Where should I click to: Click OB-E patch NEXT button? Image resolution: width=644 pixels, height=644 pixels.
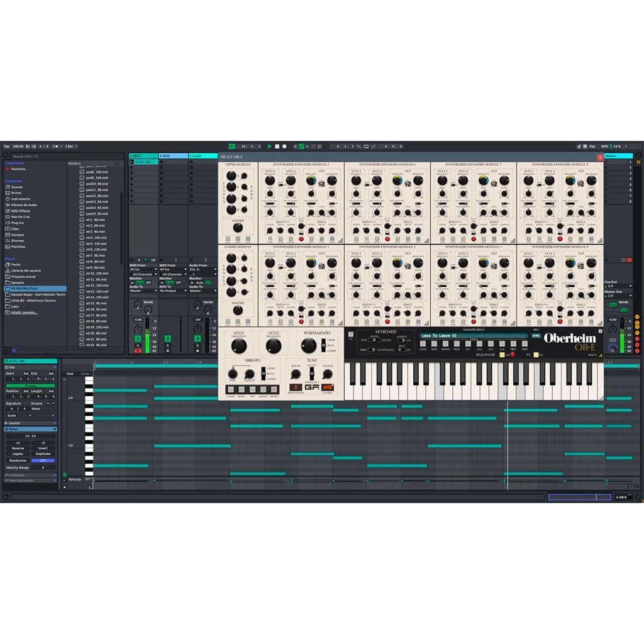[525, 345]
